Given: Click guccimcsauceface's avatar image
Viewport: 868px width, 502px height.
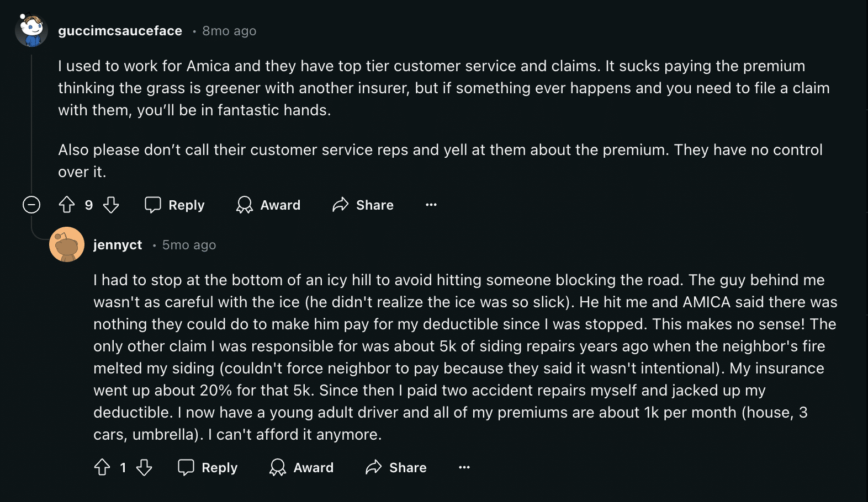Looking at the screenshot, I should pos(32,30).
